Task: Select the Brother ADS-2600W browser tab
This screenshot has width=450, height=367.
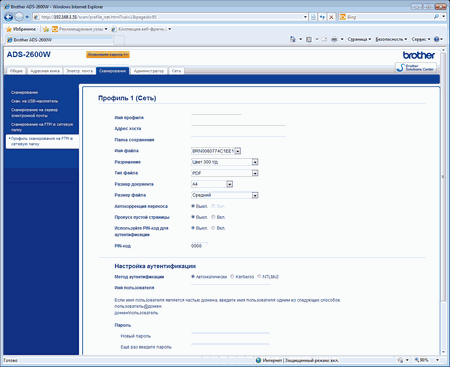Action: [x=59, y=40]
